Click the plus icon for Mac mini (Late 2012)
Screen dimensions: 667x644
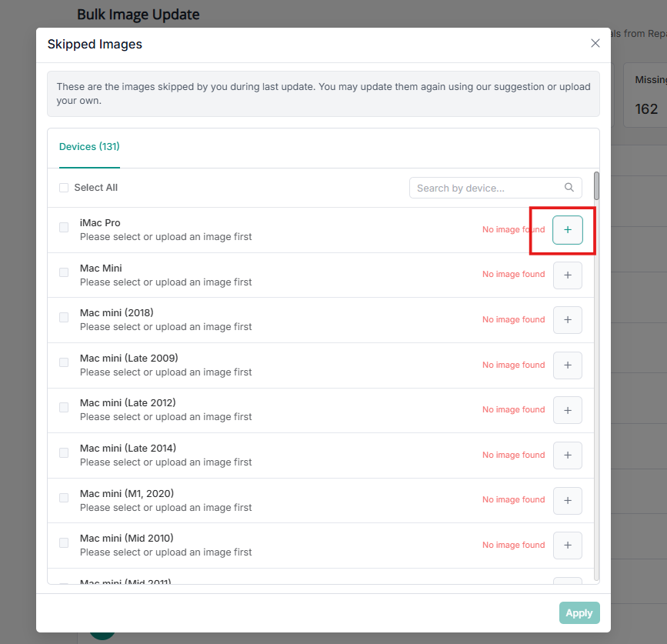567,409
